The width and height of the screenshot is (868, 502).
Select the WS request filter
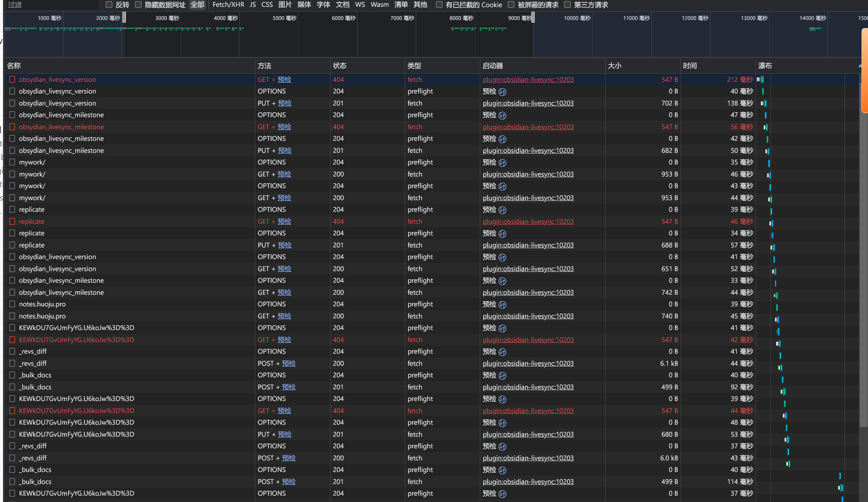[x=360, y=5]
